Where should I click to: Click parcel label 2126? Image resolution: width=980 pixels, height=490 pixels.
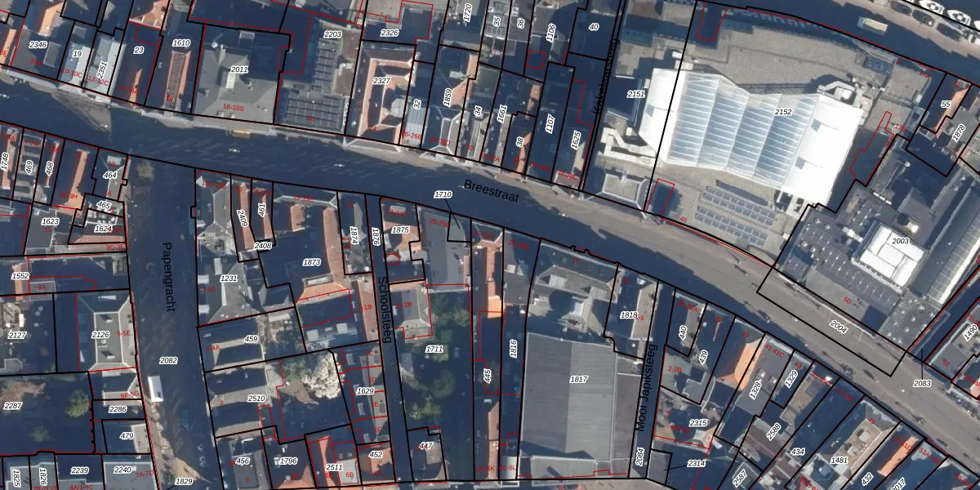100,335
